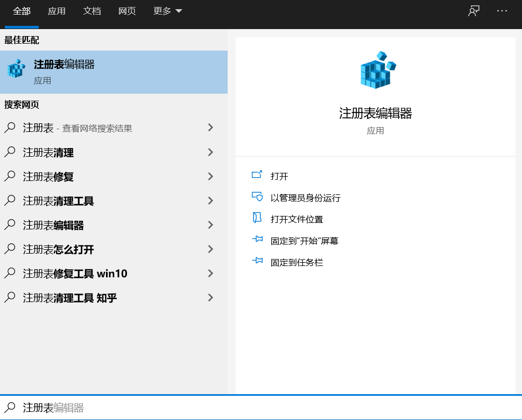The width and height of the screenshot is (522, 420).
Task: Click the 最佳匹配 section header
Action: (x=22, y=40)
